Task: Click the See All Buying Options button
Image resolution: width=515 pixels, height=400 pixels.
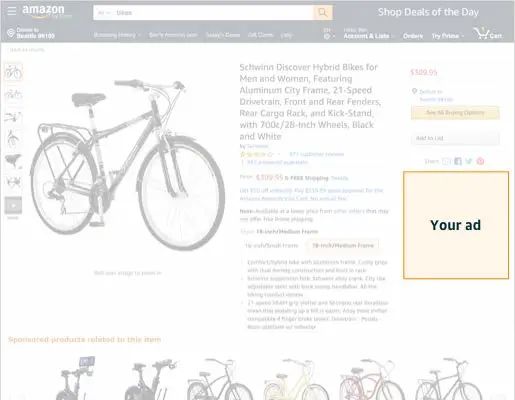Action: point(455,113)
